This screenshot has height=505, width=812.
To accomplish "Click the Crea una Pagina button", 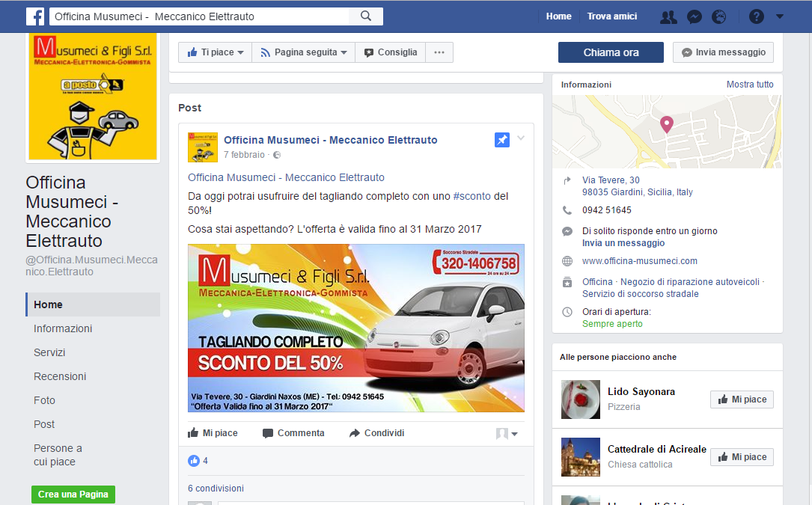I will pyautogui.click(x=73, y=494).
